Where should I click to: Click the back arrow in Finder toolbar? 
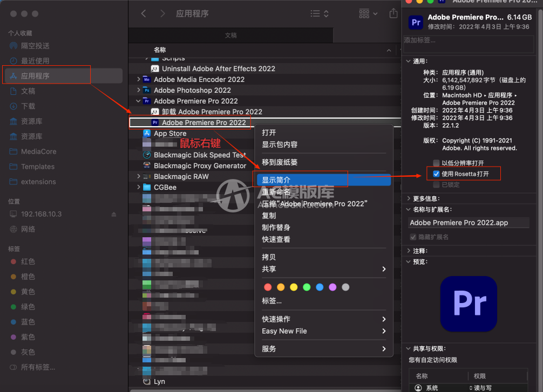coord(144,13)
